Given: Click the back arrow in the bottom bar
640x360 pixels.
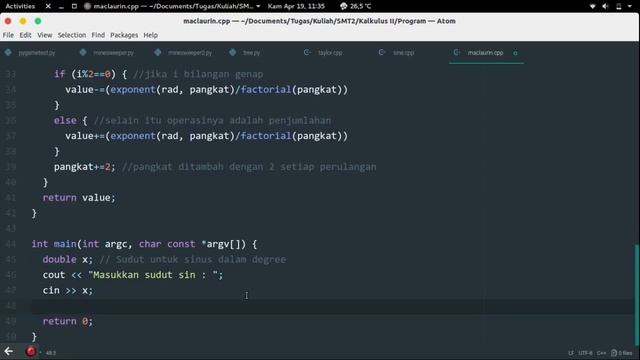Looking at the screenshot, I should (x=9, y=351).
